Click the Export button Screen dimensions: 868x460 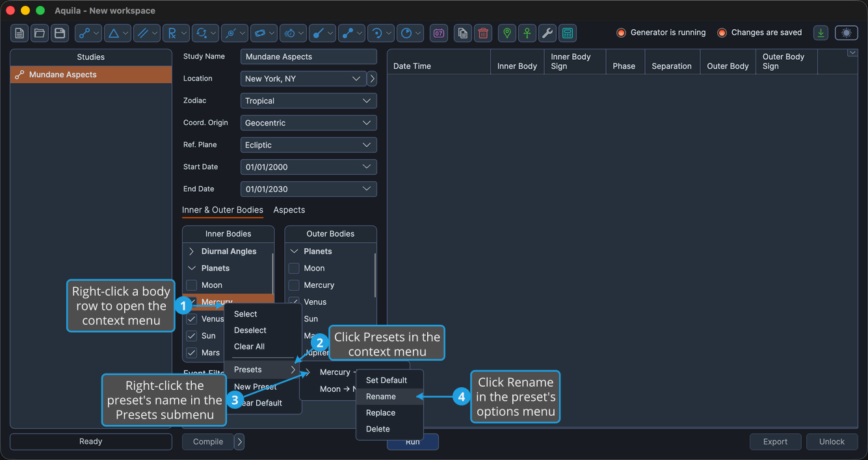pos(775,442)
